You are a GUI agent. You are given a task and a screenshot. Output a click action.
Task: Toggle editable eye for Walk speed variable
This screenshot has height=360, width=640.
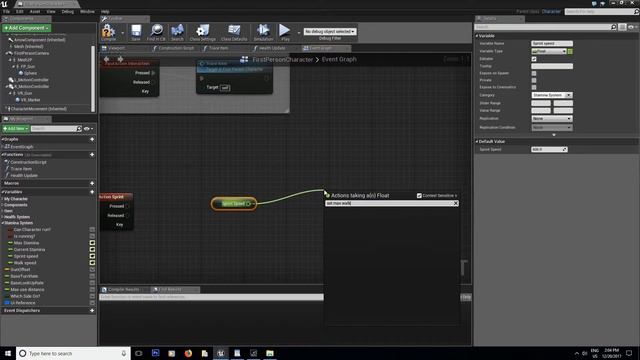[x=92, y=263]
